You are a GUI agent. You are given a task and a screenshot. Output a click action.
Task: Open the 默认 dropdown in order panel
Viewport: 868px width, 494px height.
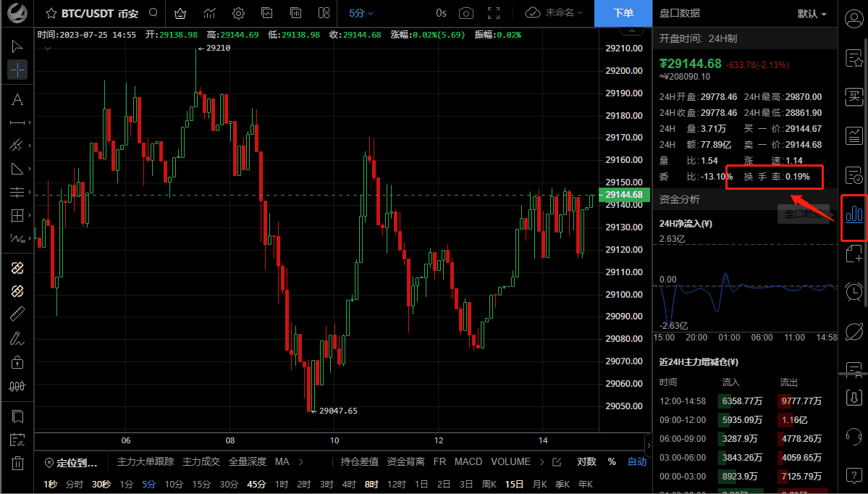click(x=812, y=14)
